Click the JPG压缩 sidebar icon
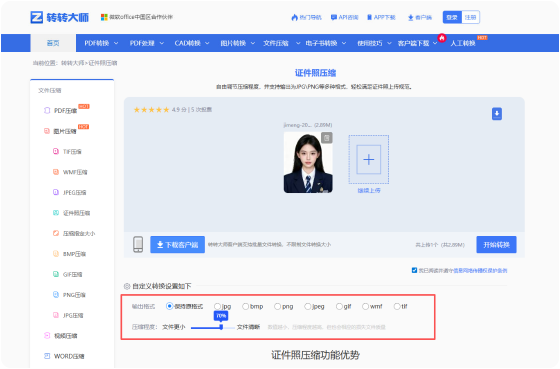 click(56, 315)
